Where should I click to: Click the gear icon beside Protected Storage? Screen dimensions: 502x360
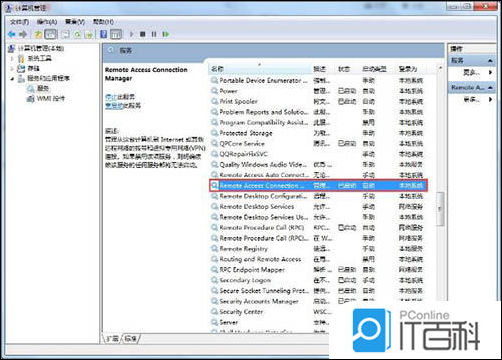coord(215,133)
